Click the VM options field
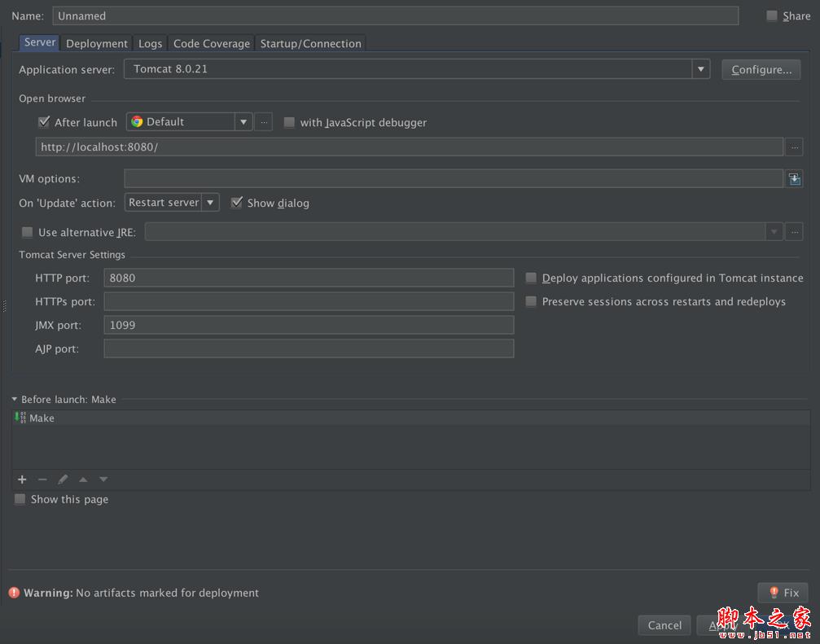This screenshot has width=820, height=644. pos(454,179)
